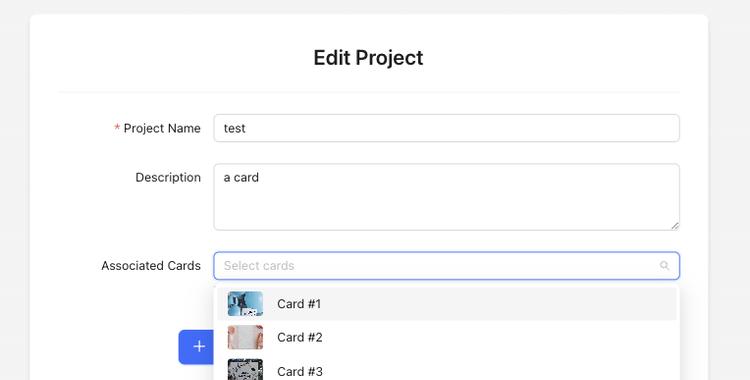Click the Project Name input field
Screen dimensions: 750x380
(x=446, y=128)
